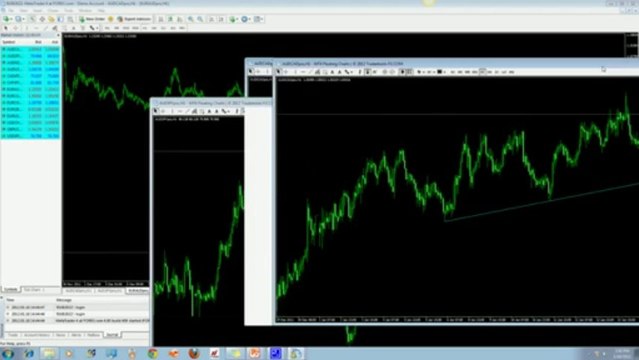Open the File menu
This screenshot has width=639, height=360.
(11, 10)
